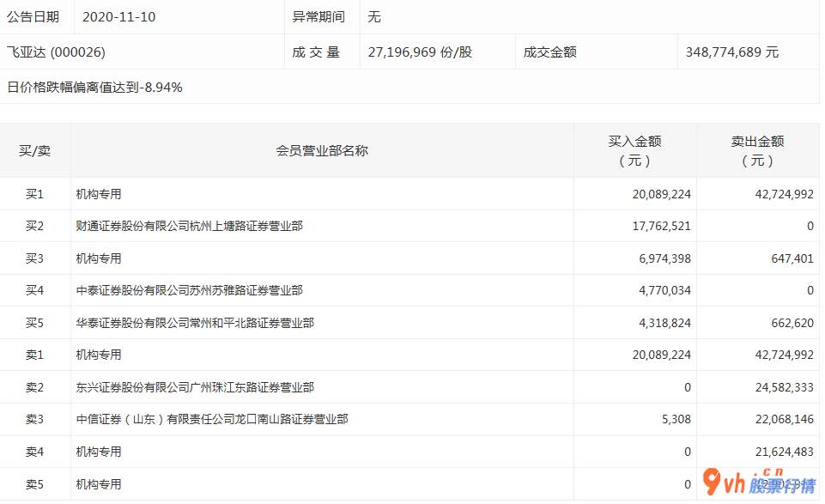Click the 会员营业部名称 column header

coord(322,151)
